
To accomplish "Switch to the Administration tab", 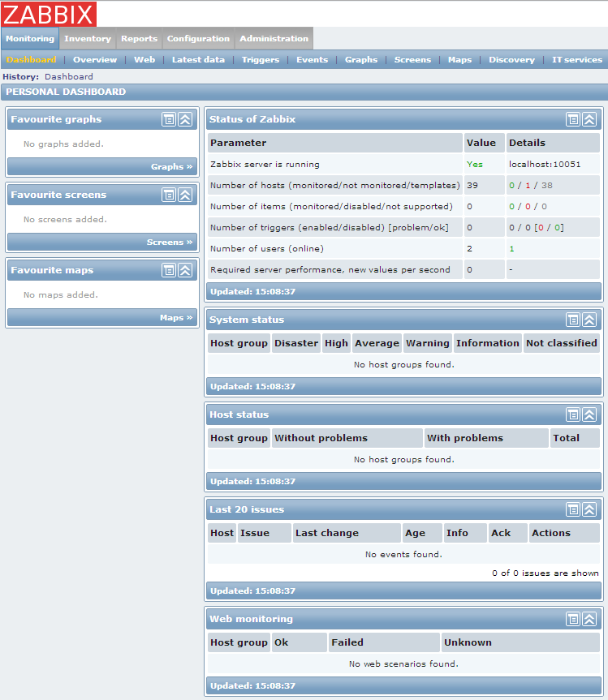I will click(274, 38).
